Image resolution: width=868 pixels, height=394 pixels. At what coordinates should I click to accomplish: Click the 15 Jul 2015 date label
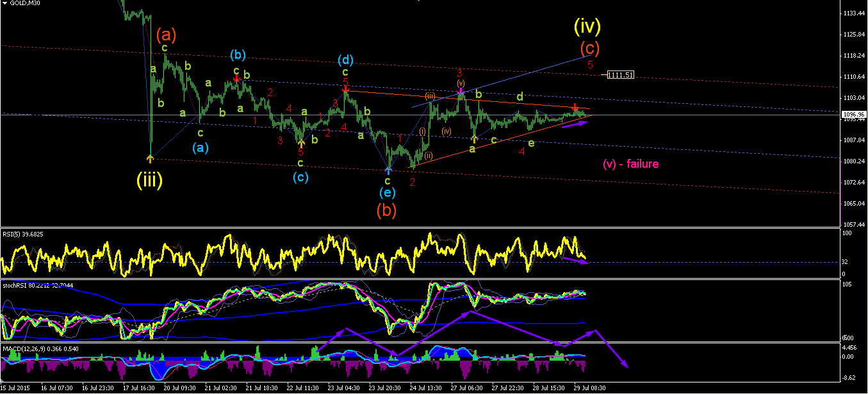[16, 388]
